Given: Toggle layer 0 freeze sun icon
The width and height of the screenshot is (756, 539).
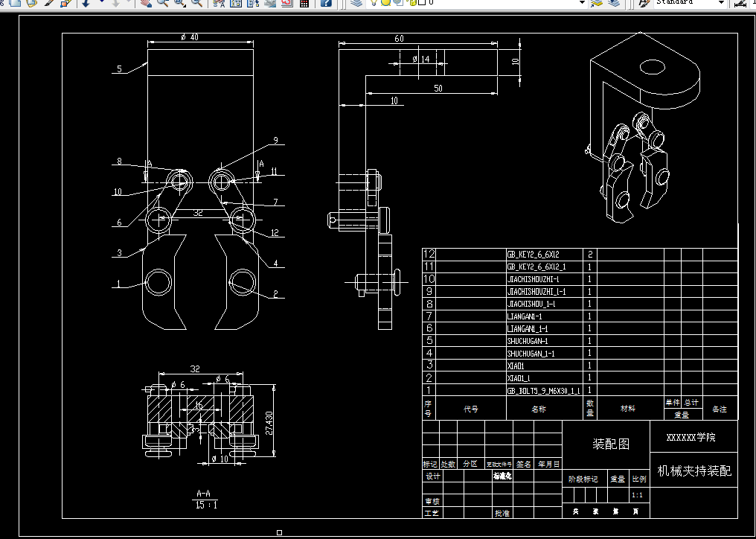Looking at the screenshot, I should click(x=385, y=2).
